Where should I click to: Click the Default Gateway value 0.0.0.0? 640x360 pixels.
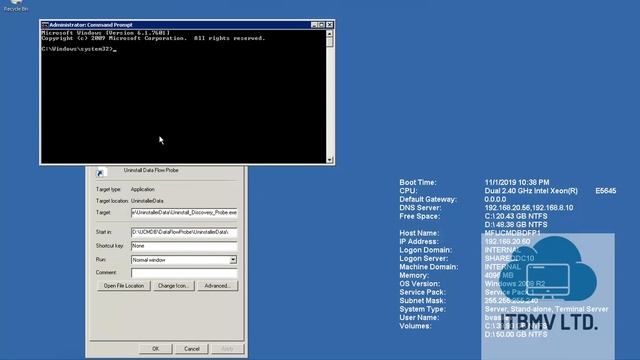click(x=495, y=199)
